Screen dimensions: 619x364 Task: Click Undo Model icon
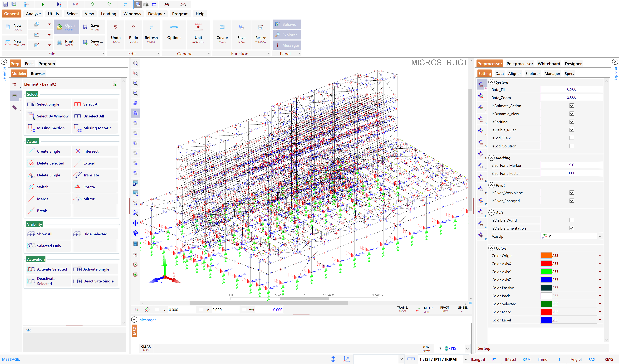[116, 27]
